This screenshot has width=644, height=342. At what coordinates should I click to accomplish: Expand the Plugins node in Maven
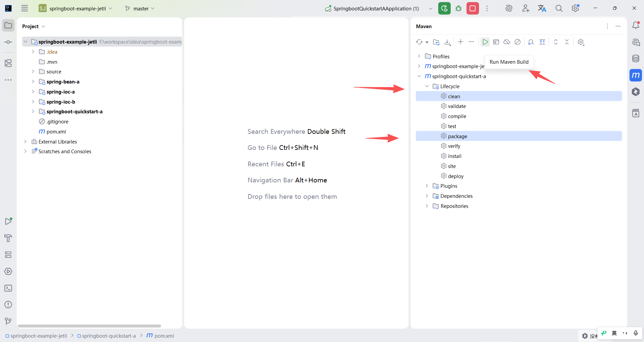coord(427,186)
